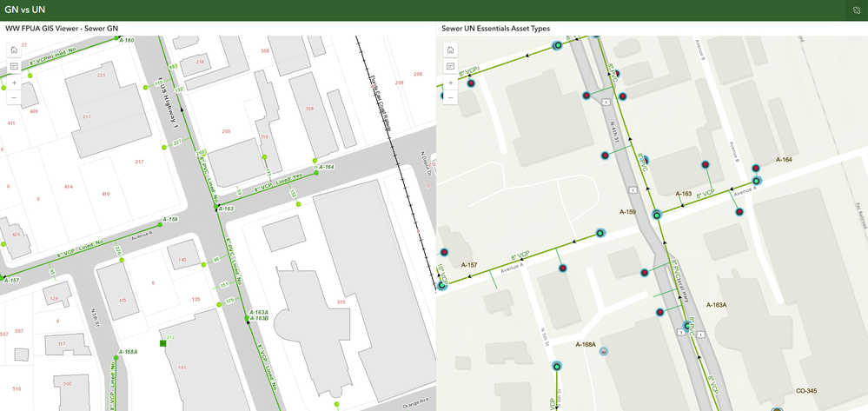Click parcel number 221 on the GN map
Image resolution: width=868 pixels, height=411 pixels.
[101, 75]
